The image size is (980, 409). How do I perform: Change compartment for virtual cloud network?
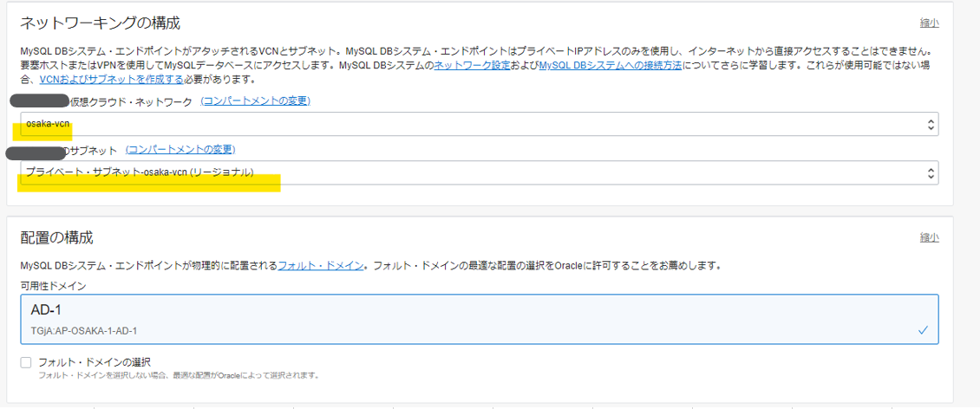coord(255,101)
